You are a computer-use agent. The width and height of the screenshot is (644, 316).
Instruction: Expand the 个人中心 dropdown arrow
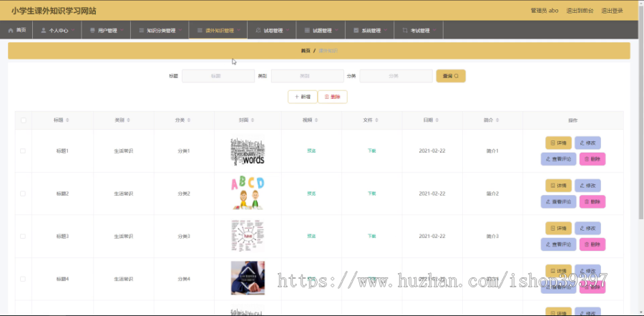(x=73, y=30)
